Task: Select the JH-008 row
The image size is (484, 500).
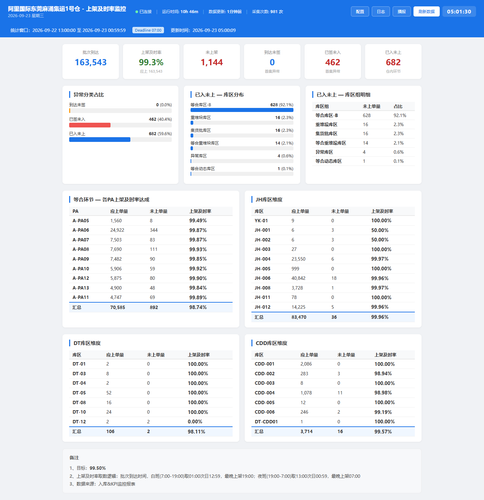Action: 333,288
